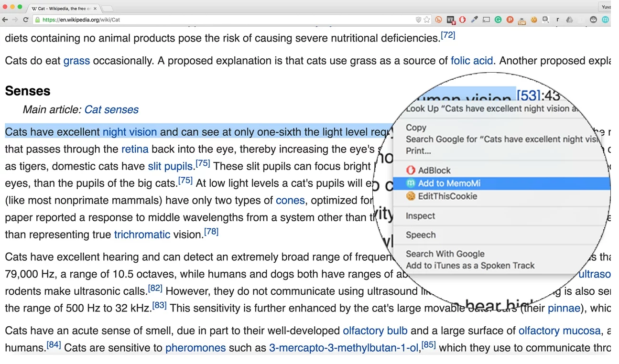
Task: Open a new tab beside the Wikipedia tab
Action: coord(108,9)
